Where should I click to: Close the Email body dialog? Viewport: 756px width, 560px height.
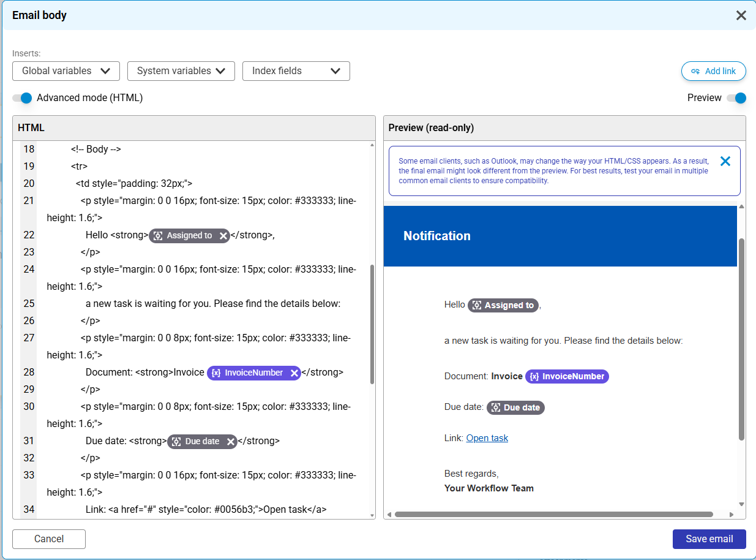tap(741, 15)
